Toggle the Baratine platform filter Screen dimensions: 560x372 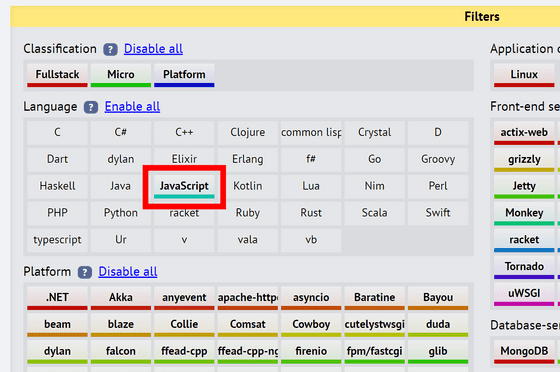pos(374,298)
